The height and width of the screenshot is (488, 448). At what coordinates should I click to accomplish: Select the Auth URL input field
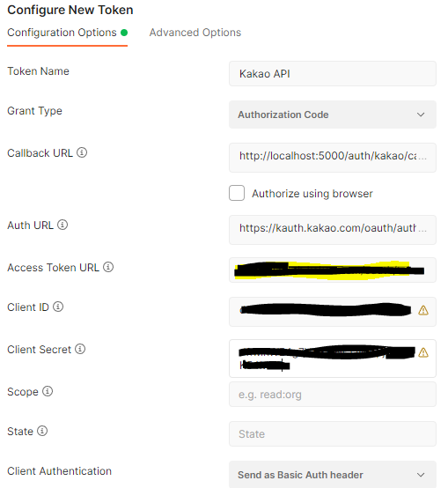333,230
